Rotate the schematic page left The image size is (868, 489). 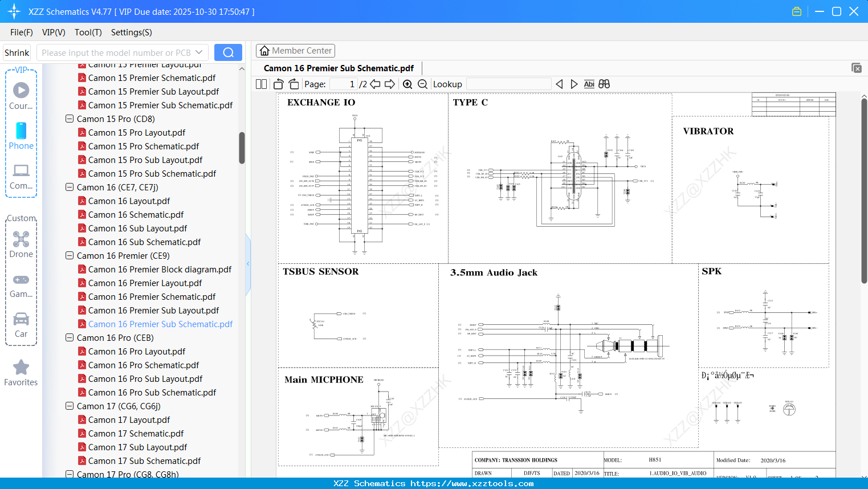(x=278, y=84)
